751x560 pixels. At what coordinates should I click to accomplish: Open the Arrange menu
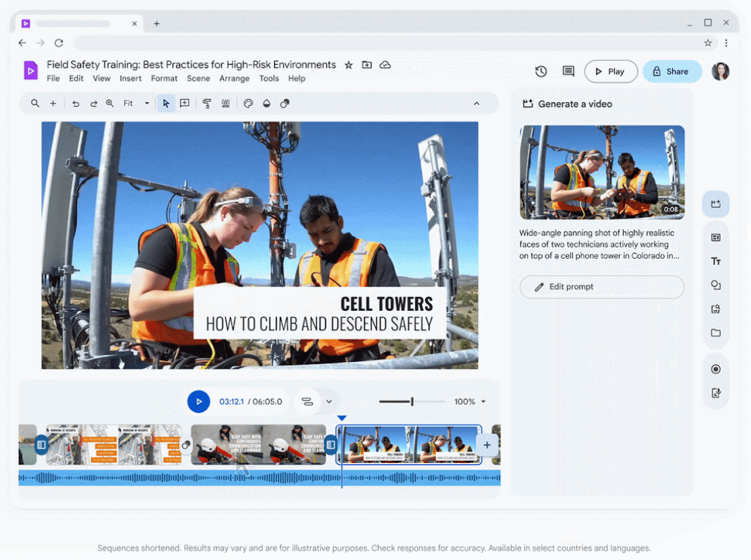point(234,78)
